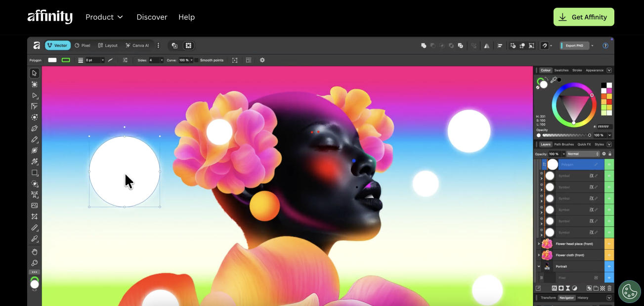644x306 pixels.
Task: Open the Normal blend mode dropdown
Action: pyautogui.click(x=582, y=154)
